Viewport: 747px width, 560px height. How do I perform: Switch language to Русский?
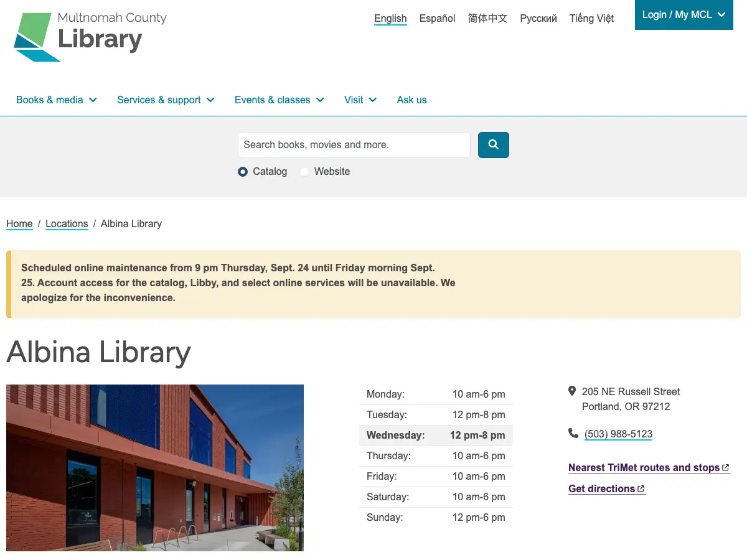click(x=538, y=19)
